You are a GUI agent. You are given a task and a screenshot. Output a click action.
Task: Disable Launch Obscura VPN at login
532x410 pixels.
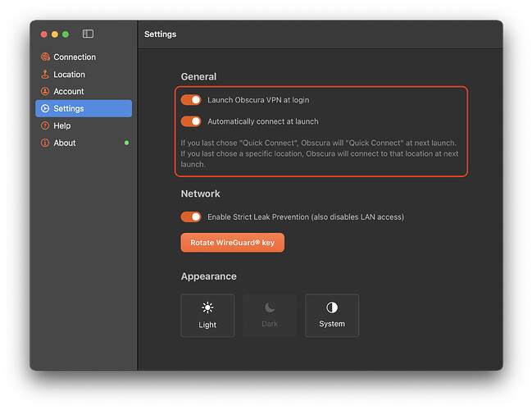point(191,100)
